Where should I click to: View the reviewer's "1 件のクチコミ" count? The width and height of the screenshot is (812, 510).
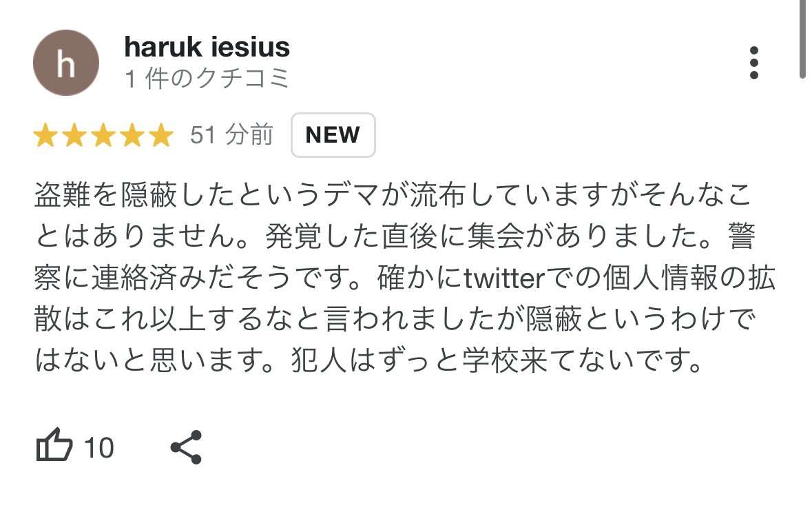coord(207,79)
